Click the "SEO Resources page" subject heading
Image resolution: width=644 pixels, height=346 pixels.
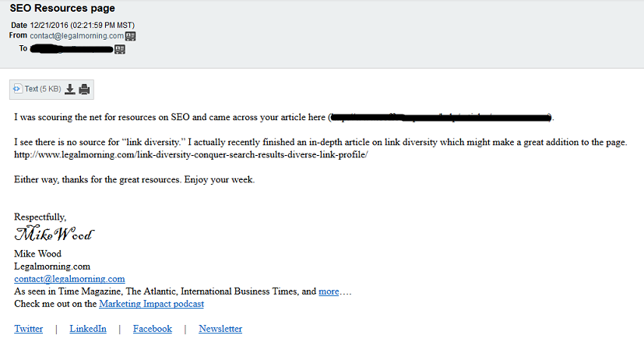[62, 9]
